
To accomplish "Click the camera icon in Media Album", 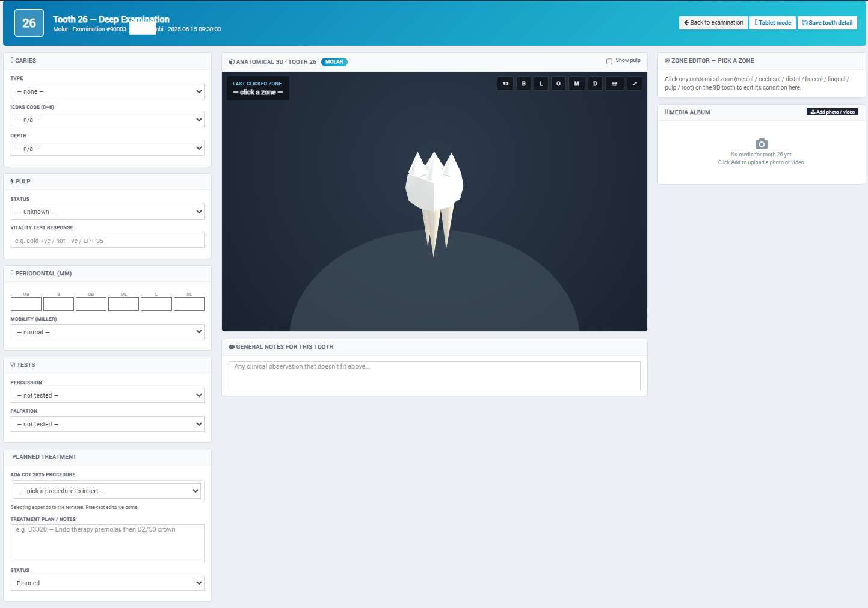I will pos(762,144).
